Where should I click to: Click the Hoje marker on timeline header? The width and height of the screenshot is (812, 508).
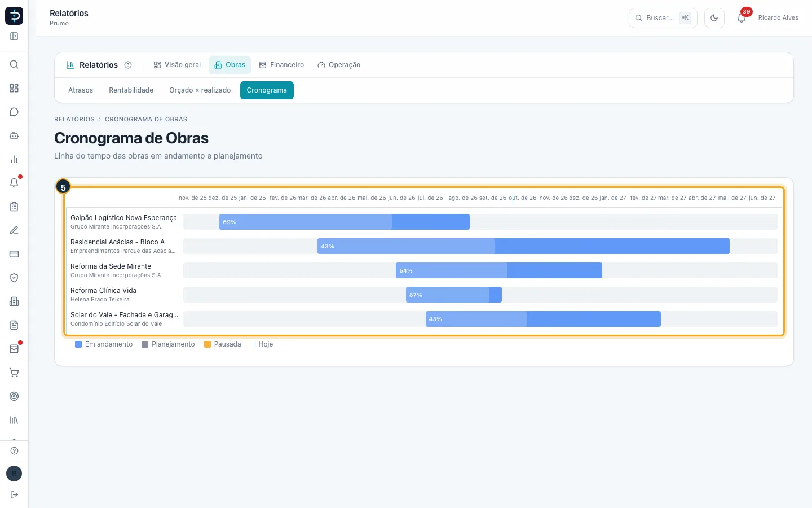[x=513, y=198]
